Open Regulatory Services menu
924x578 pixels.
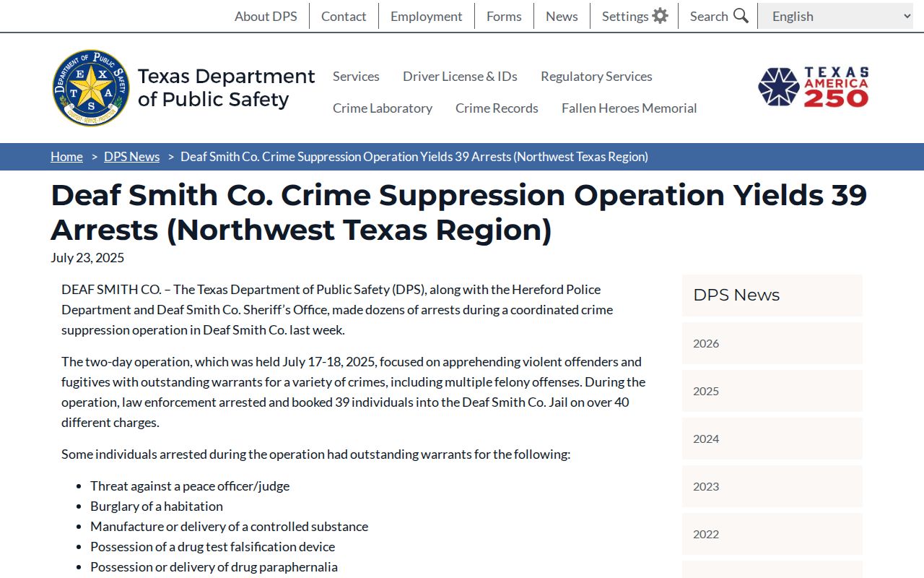point(596,76)
